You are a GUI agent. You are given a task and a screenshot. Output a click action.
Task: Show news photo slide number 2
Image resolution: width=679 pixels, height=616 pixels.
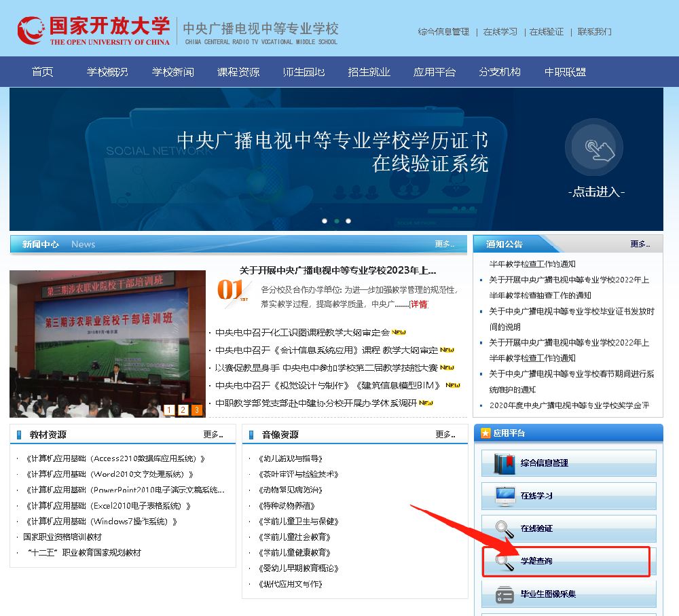pyautogui.click(x=183, y=410)
